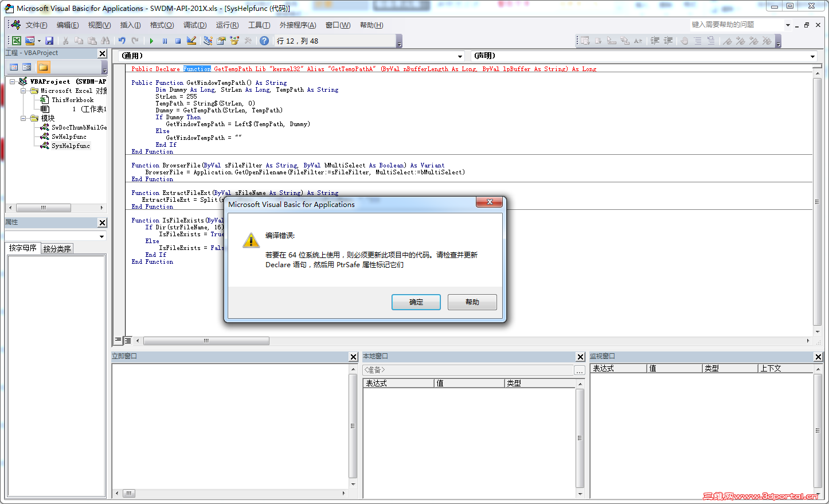
Task: Open the Properties Window toolbar icon
Action: point(221,41)
